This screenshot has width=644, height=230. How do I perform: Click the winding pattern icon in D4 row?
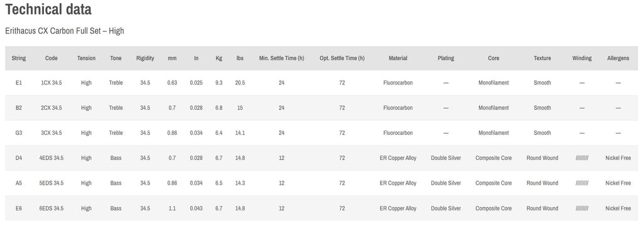coord(582,158)
